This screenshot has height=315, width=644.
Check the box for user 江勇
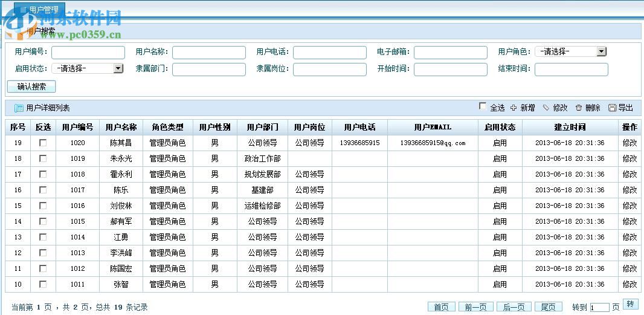(x=43, y=237)
